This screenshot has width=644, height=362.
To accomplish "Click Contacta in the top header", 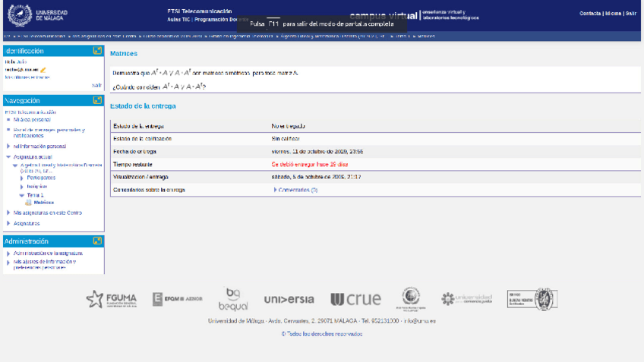I will click(x=590, y=14).
